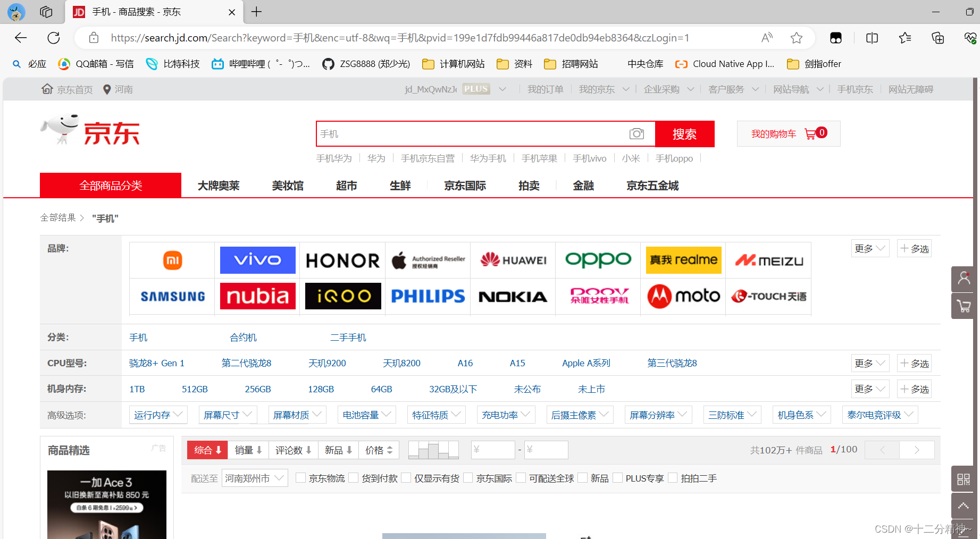
Task: Open the sidebar user profile icon
Action: [964, 278]
